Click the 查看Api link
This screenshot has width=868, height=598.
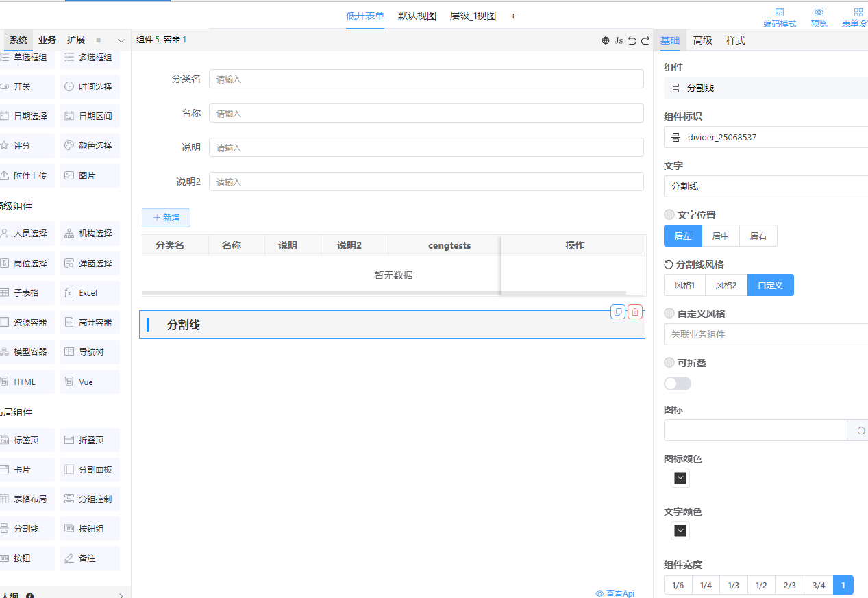(x=615, y=593)
